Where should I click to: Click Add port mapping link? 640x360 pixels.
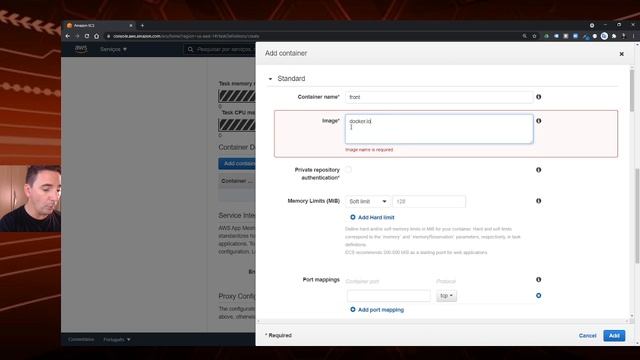pyautogui.click(x=381, y=310)
